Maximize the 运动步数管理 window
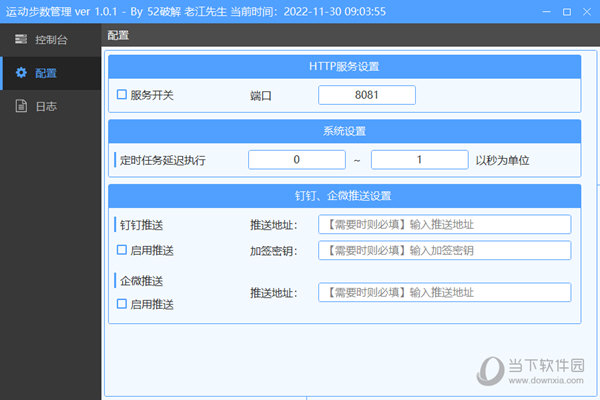The image size is (600, 400). click(566, 11)
